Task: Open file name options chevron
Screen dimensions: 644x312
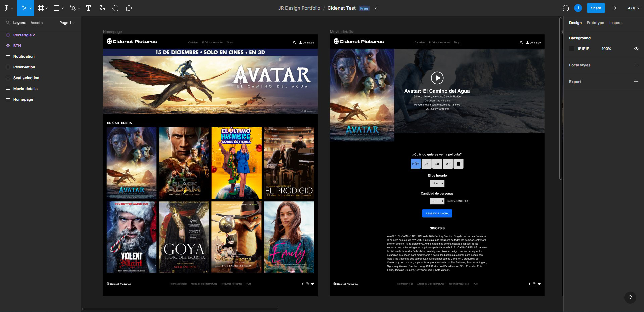Action: click(376, 8)
